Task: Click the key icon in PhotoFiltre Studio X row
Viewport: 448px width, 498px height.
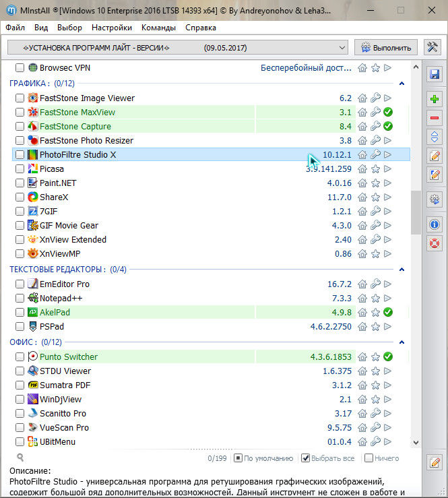Action: (x=376, y=155)
